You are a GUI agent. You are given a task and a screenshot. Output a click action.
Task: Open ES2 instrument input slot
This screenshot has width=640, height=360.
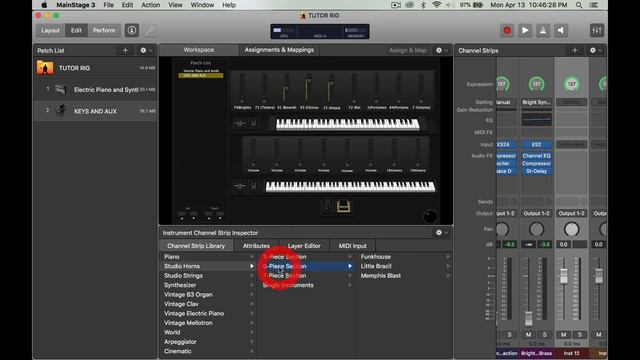[536, 144]
